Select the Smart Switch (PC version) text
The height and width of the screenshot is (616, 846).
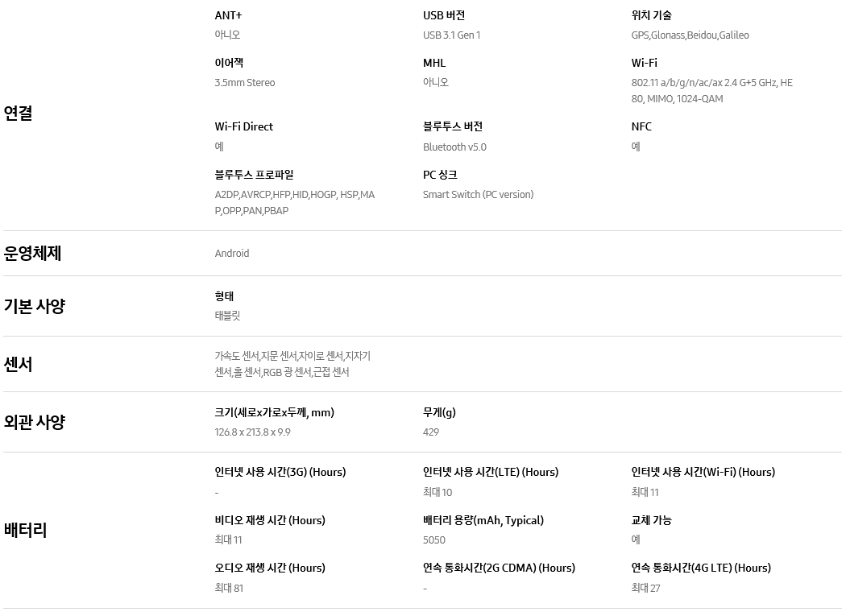pyautogui.click(x=478, y=194)
